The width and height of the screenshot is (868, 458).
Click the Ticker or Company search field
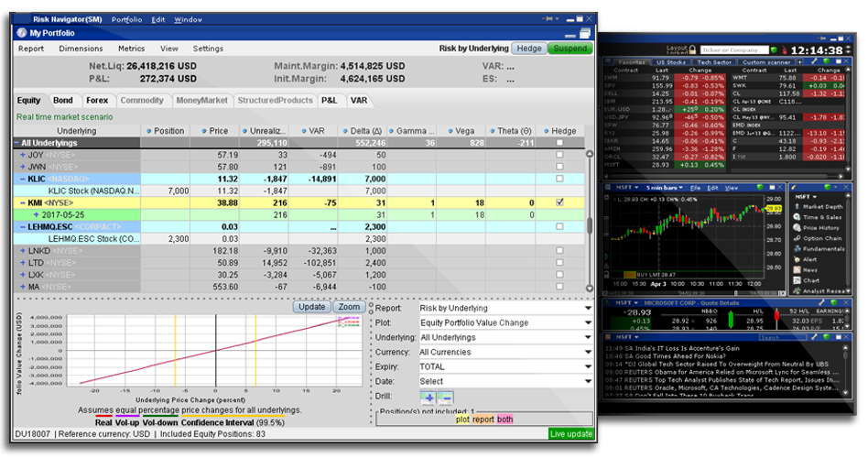[x=734, y=49]
